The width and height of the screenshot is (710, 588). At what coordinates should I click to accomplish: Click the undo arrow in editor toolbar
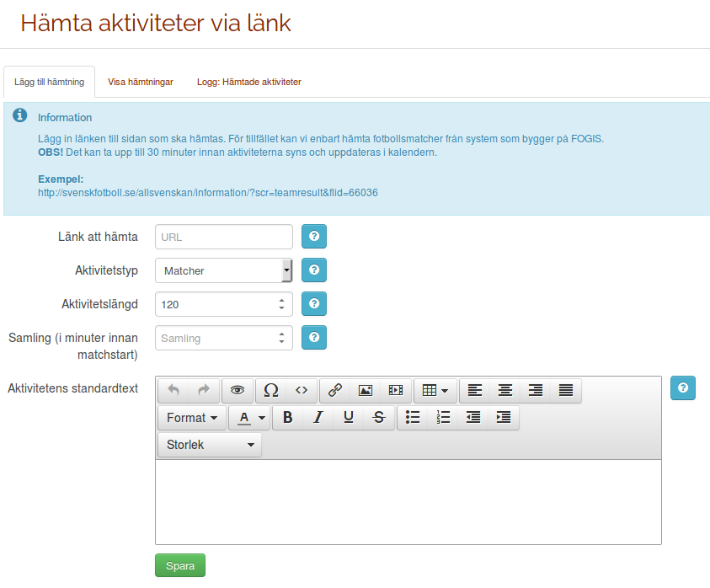[173, 391]
